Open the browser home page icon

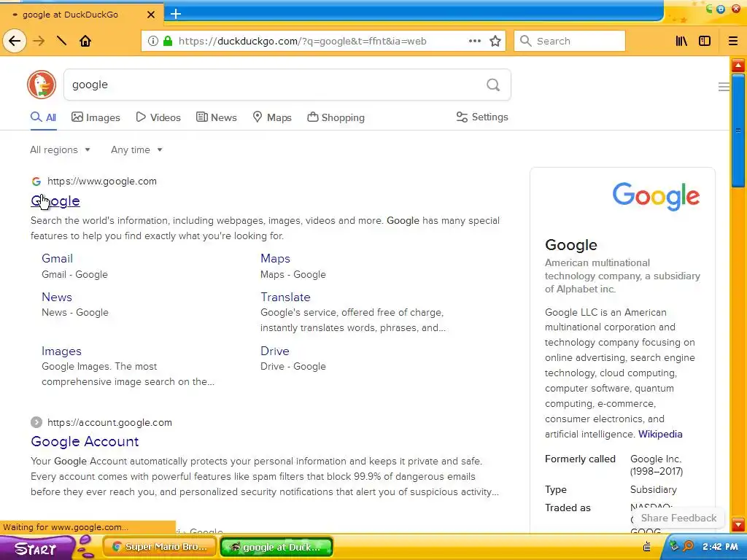(85, 41)
